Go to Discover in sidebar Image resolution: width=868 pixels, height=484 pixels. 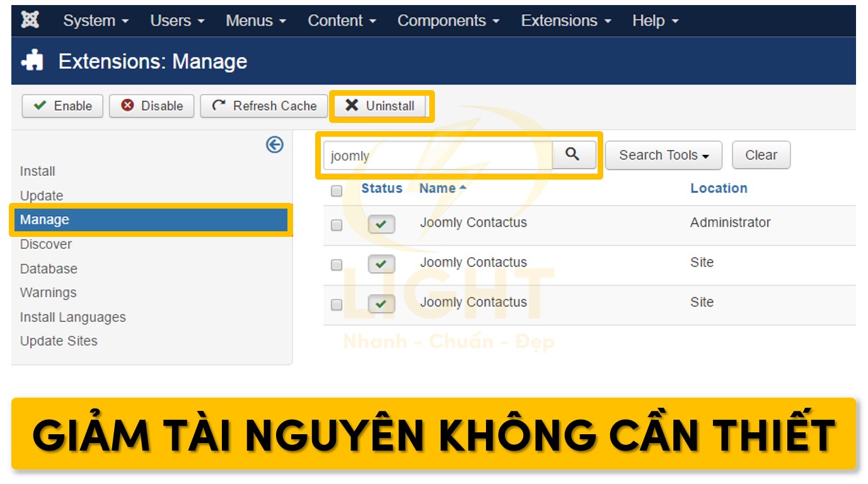[x=46, y=245]
